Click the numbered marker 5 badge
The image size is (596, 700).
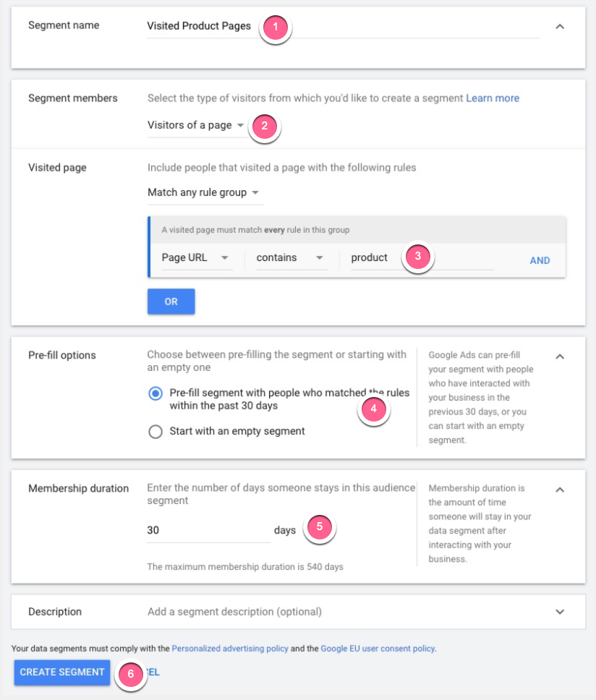(x=320, y=527)
